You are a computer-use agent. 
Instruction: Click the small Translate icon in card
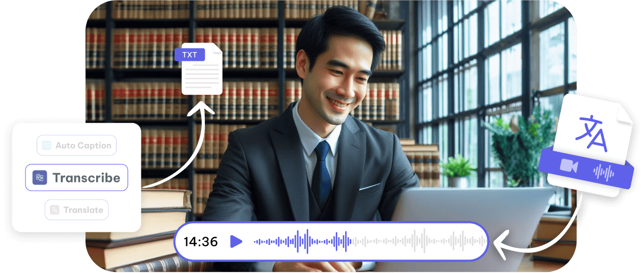(x=54, y=210)
